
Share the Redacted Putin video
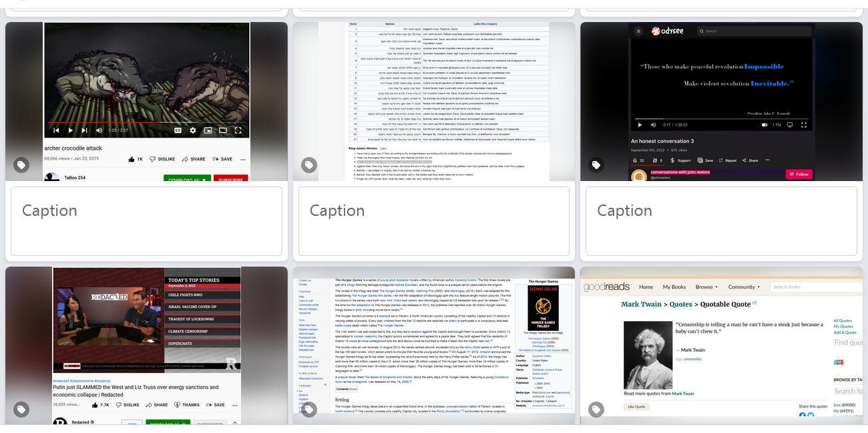pyautogui.click(x=158, y=404)
